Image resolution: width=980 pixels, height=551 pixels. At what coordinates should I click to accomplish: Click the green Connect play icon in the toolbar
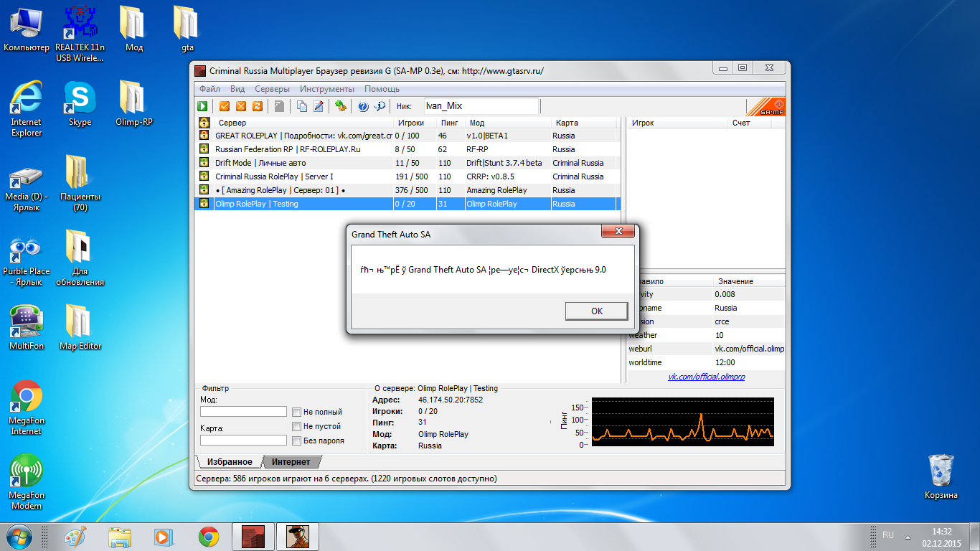coord(203,106)
